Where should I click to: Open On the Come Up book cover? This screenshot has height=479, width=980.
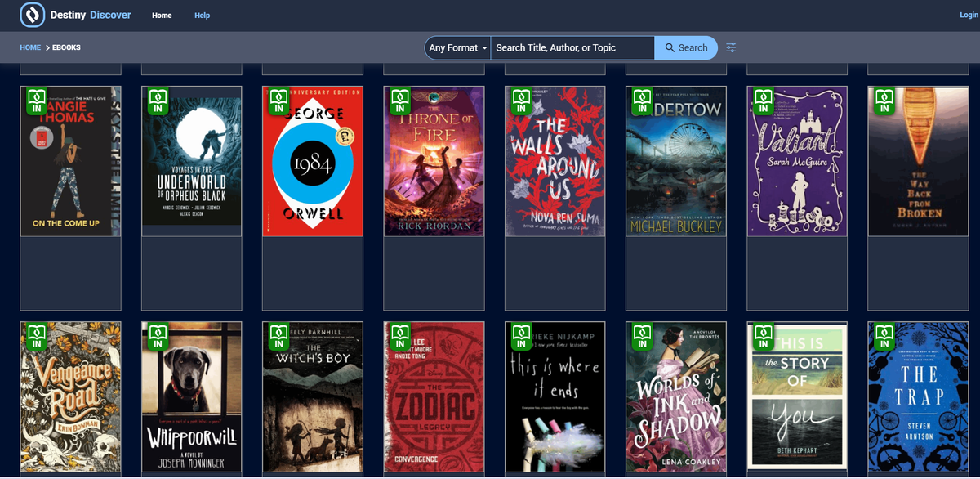click(x=70, y=161)
